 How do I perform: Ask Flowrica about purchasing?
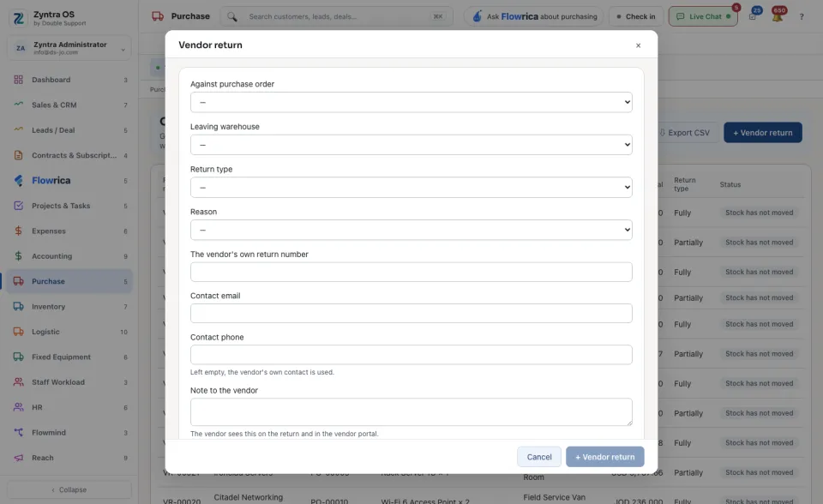[534, 17]
